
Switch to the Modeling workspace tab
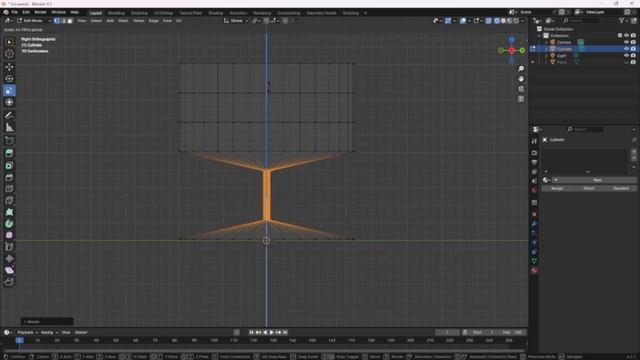click(116, 13)
